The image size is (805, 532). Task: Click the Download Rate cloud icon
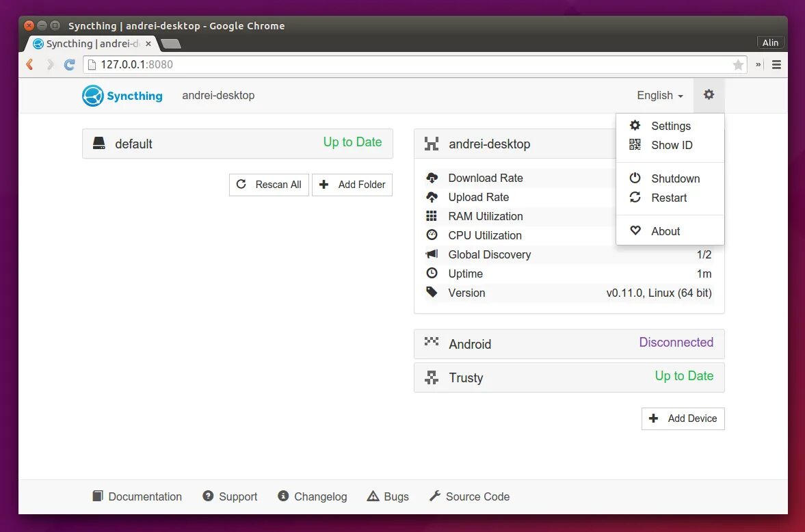(x=432, y=178)
